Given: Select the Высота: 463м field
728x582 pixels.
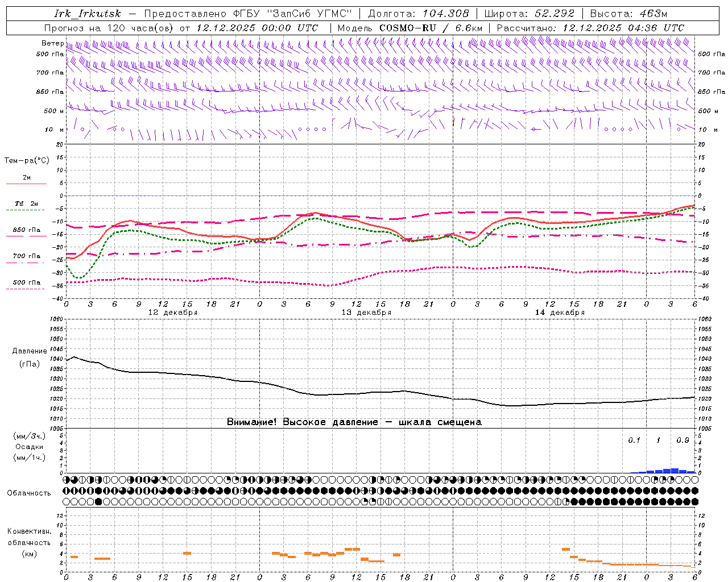Looking at the screenshot, I should [628, 14].
